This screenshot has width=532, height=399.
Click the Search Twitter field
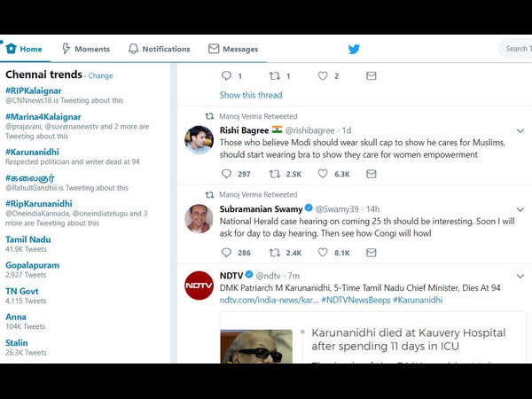516,49
